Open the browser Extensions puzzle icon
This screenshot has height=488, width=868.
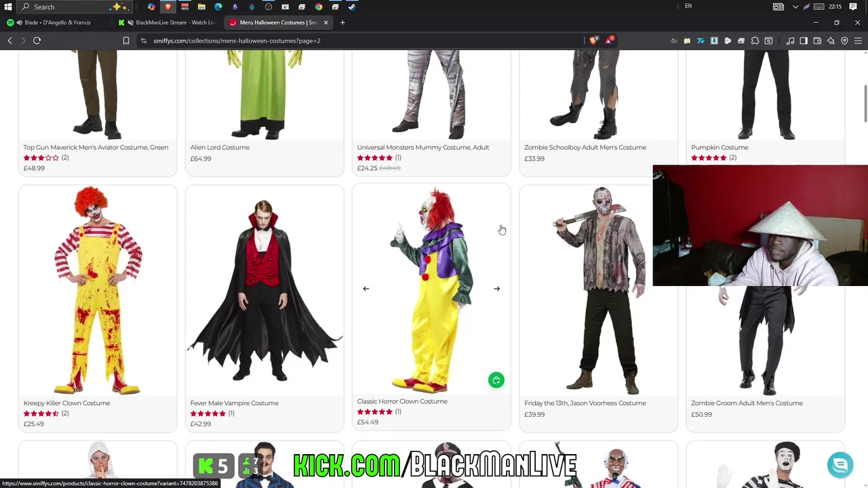(x=755, y=41)
